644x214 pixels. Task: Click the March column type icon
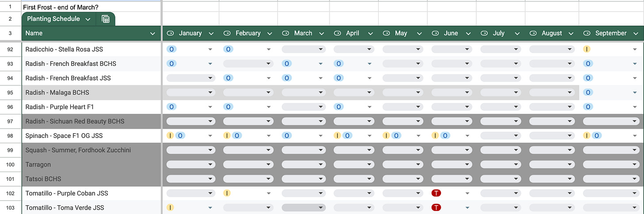(285, 33)
